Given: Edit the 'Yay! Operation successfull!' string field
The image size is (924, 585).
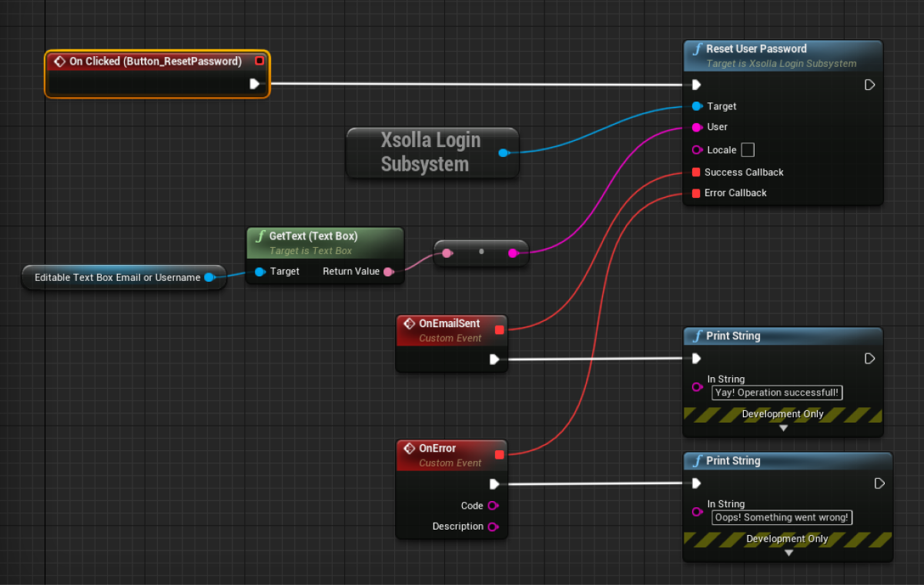Looking at the screenshot, I should point(776,393).
